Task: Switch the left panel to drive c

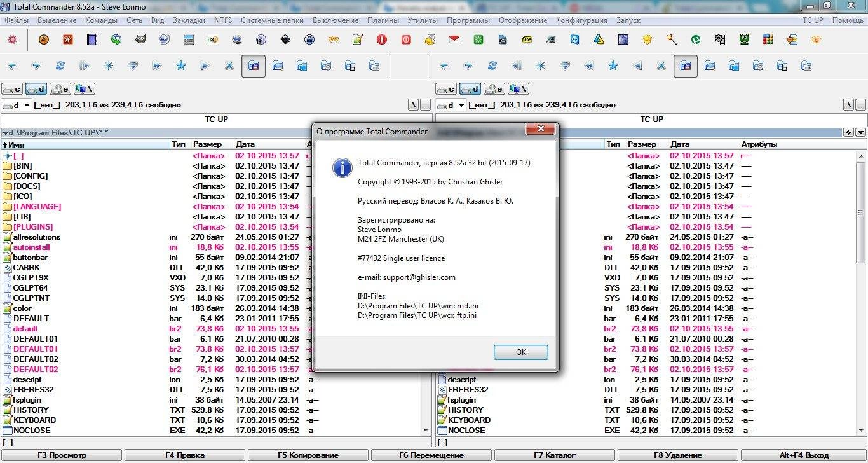Action: tap(13, 89)
